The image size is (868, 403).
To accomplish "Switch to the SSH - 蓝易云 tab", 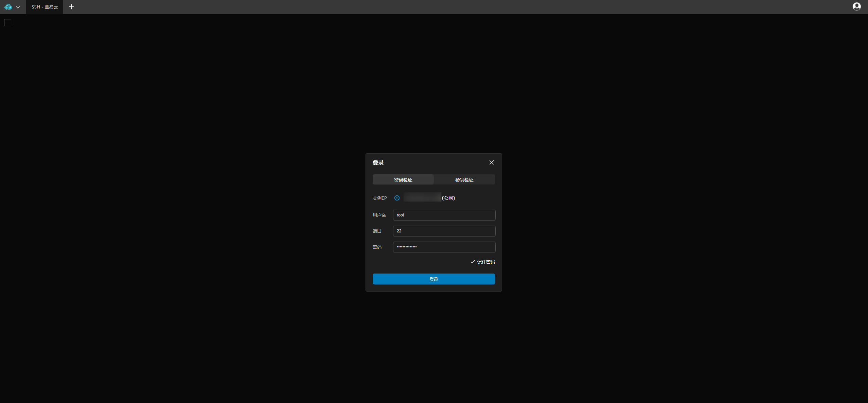I will [45, 7].
